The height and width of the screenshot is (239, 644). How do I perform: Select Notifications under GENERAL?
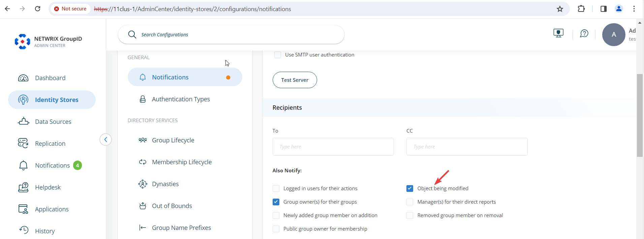click(185, 77)
